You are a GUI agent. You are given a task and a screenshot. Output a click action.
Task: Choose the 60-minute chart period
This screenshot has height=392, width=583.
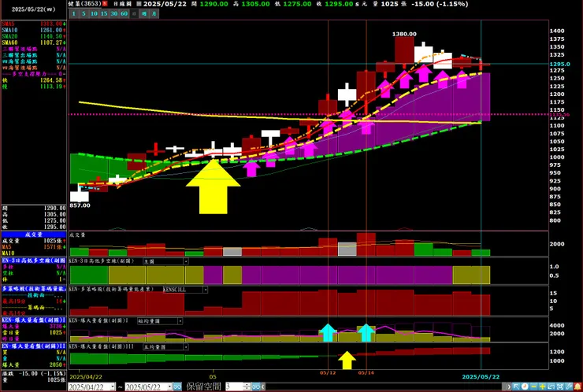pyautogui.click(x=124, y=13)
